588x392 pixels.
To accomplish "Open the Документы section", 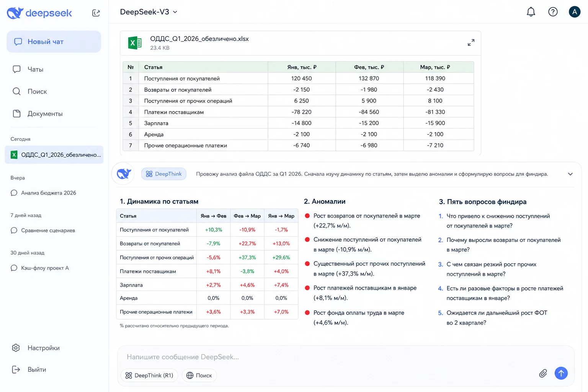I will pyautogui.click(x=45, y=114).
